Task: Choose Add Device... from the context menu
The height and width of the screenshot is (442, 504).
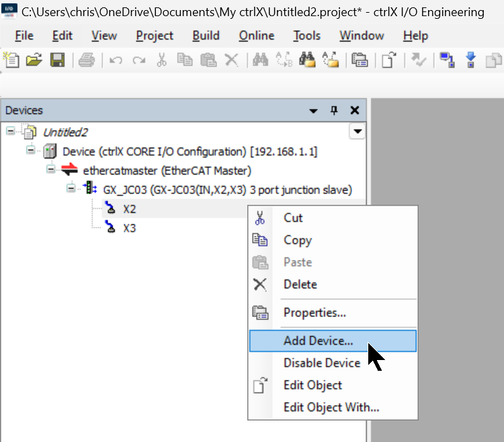Action: [x=333, y=341]
